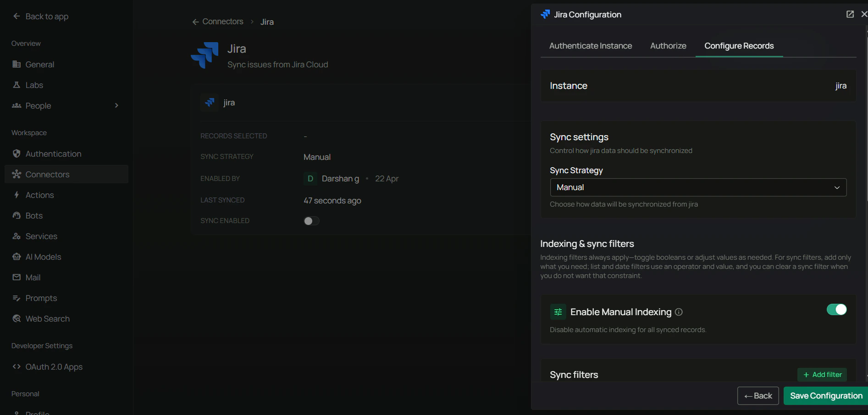Click the large Jira logo in header
This screenshot has height=415, width=868.
pos(205,55)
